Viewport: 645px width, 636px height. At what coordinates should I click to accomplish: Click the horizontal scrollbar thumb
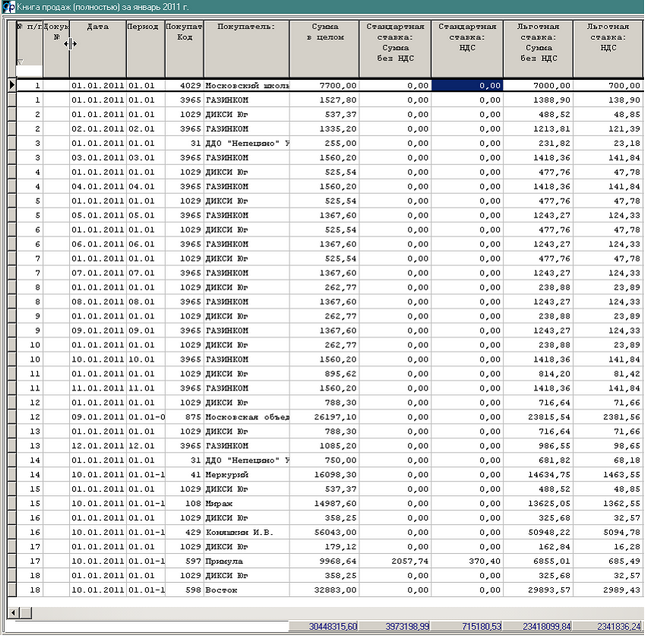click(x=26, y=613)
